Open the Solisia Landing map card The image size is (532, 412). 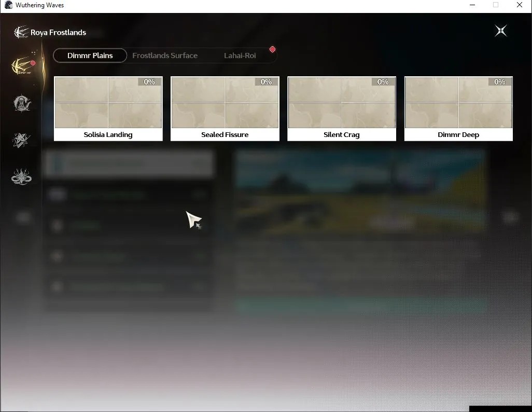pos(108,108)
